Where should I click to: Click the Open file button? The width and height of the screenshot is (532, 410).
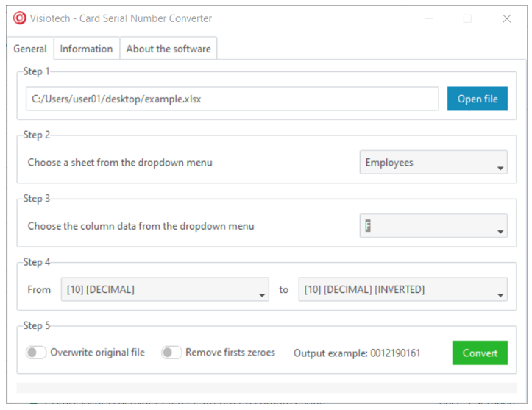click(478, 99)
